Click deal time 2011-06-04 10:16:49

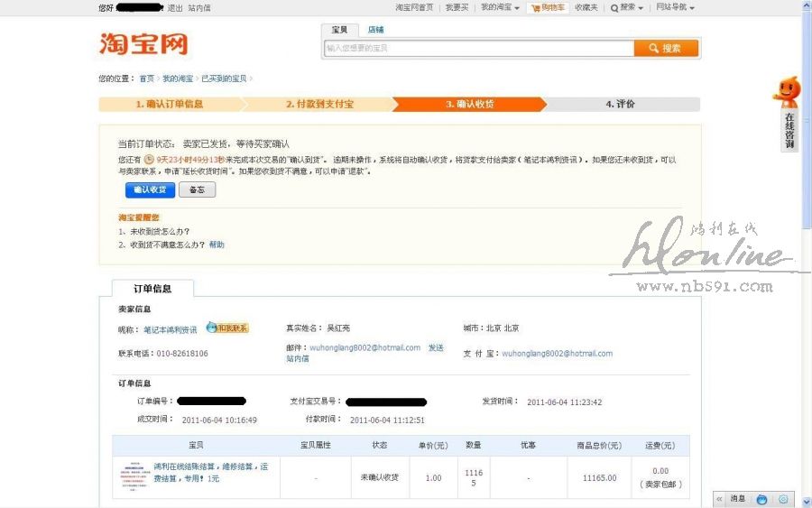click(x=219, y=420)
